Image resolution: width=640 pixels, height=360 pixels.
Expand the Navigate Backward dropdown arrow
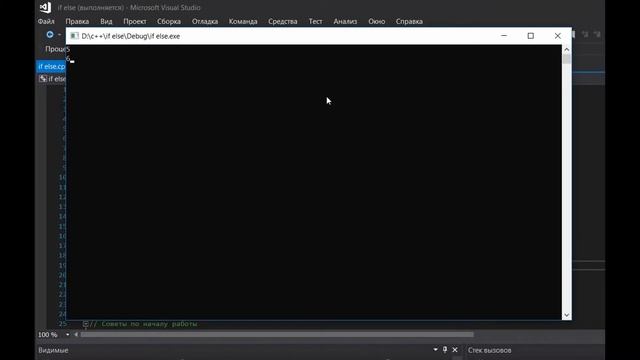(x=59, y=35)
